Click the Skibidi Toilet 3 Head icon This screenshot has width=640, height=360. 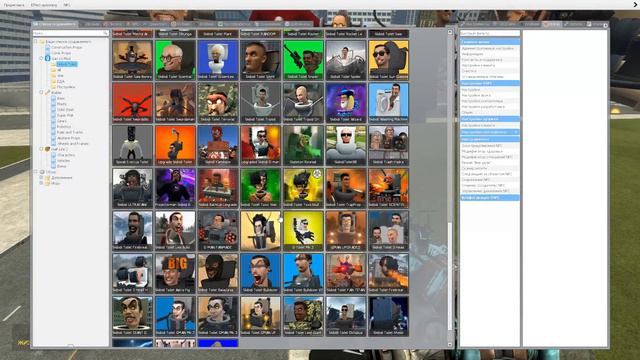[388, 231]
